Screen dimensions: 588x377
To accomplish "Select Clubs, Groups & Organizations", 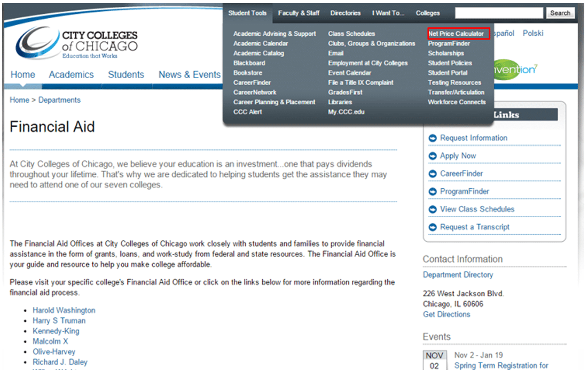I will pyautogui.click(x=372, y=43).
